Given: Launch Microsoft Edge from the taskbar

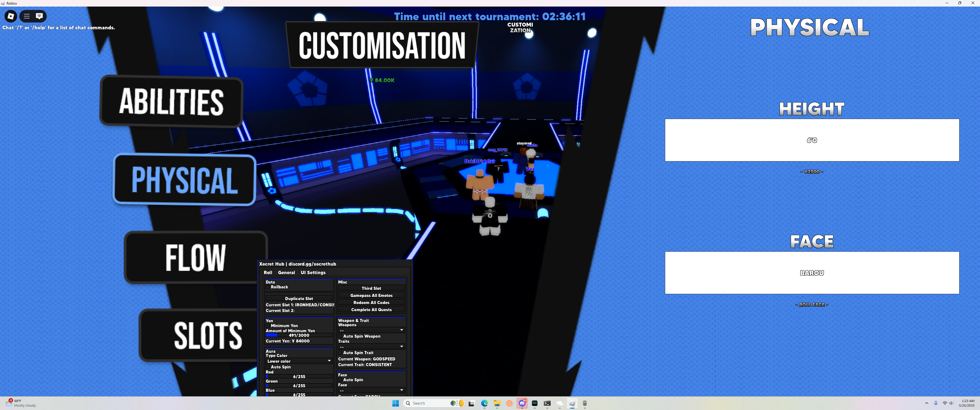Looking at the screenshot, I should click(484, 403).
